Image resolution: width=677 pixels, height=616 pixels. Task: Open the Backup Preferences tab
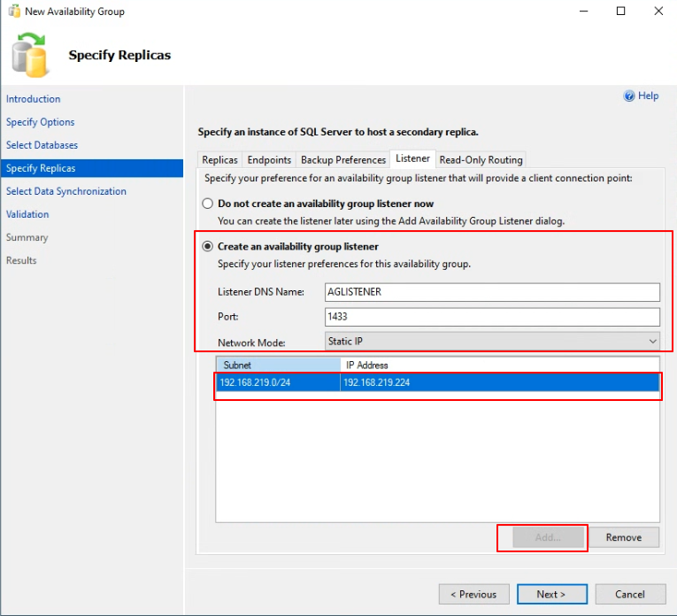(x=343, y=159)
